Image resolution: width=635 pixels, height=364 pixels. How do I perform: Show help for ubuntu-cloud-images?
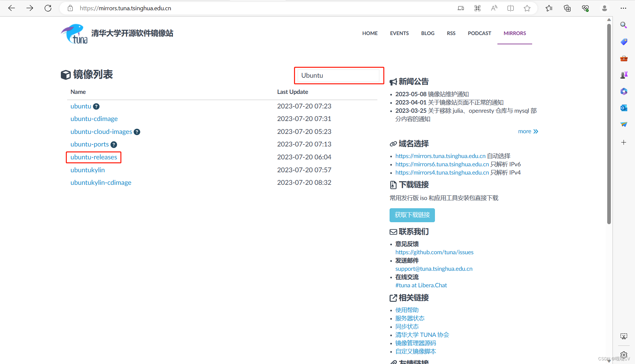137,132
